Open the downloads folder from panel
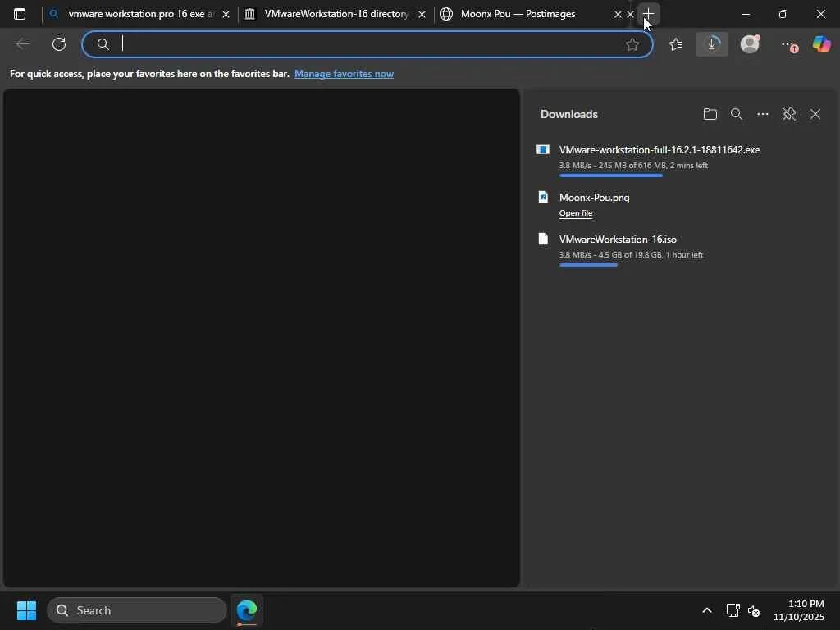 pos(710,114)
